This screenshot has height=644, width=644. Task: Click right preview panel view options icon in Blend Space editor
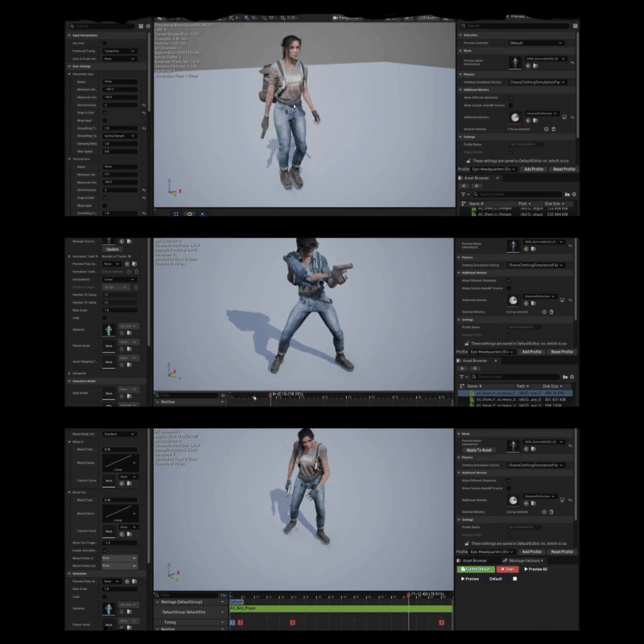tap(575, 26)
